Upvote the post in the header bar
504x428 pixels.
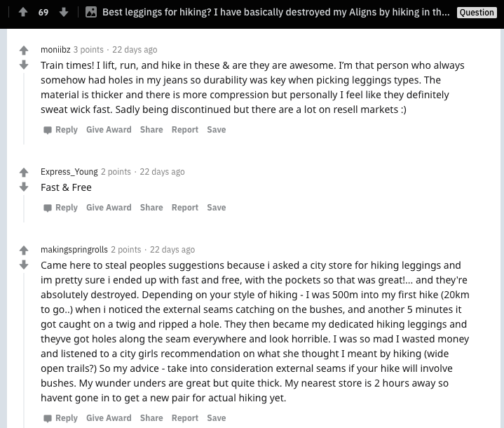23,12
